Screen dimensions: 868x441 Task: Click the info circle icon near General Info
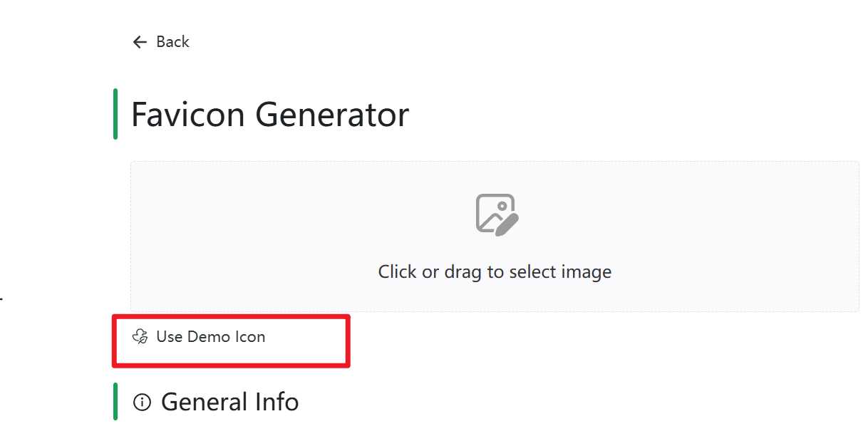(x=142, y=403)
